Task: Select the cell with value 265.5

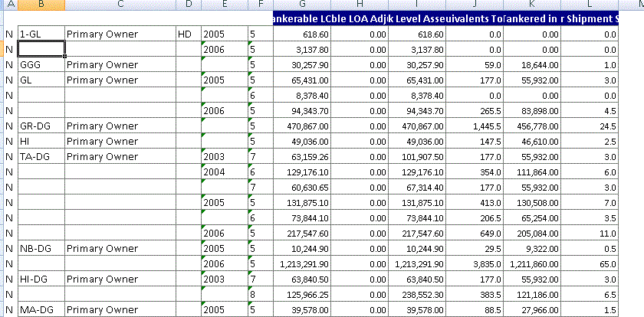Action: [x=475, y=110]
